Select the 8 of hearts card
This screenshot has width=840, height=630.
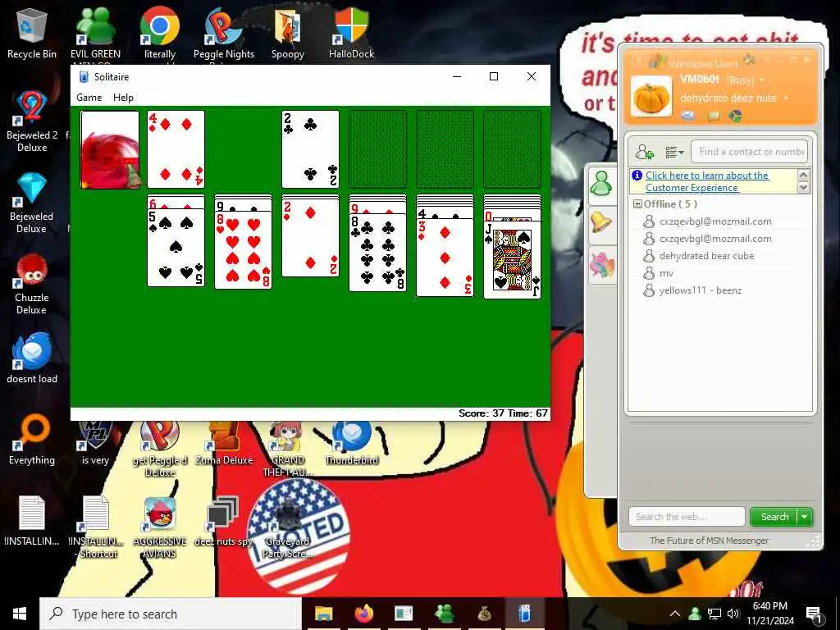click(x=243, y=250)
